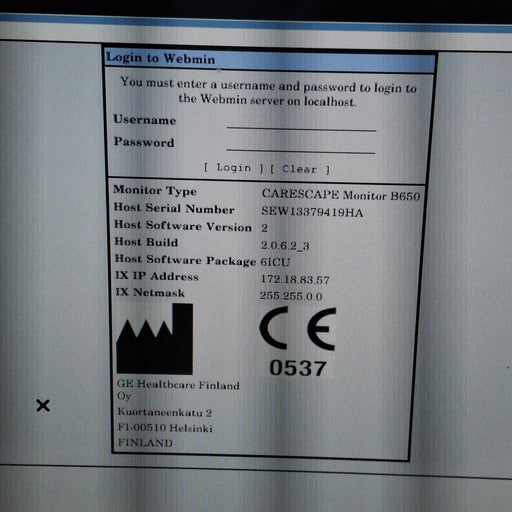
Task: Click the IX IP Address value 172.18.83.57
Action: pos(295,279)
